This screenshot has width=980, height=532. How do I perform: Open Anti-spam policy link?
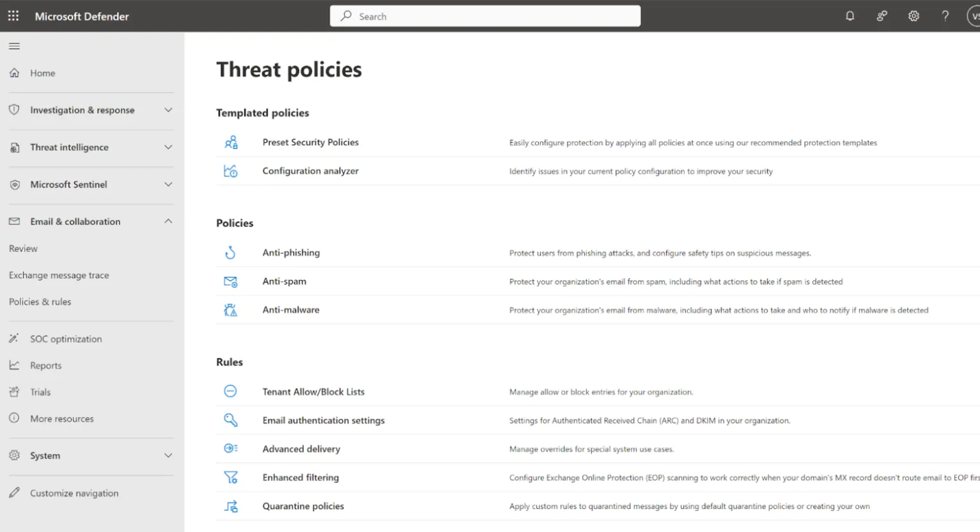(x=284, y=281)
